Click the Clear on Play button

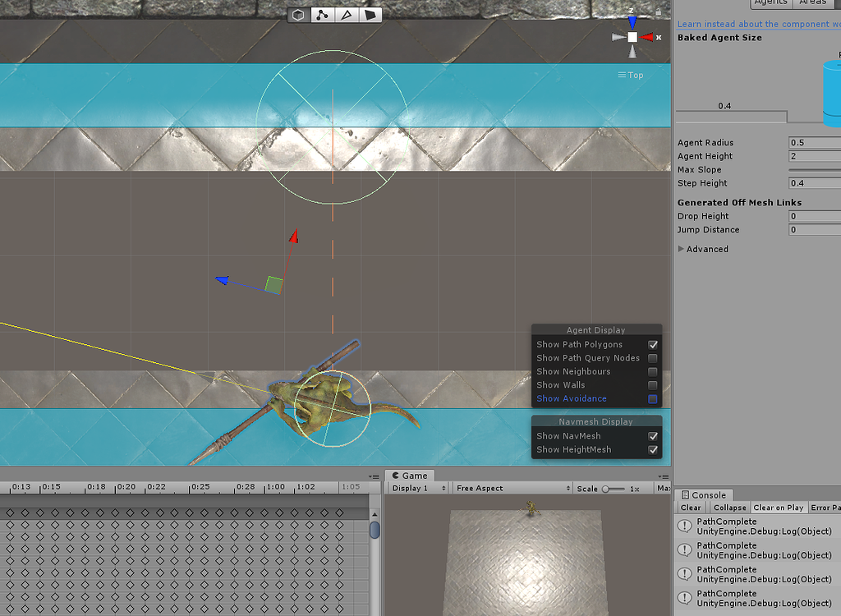(779, 508)
